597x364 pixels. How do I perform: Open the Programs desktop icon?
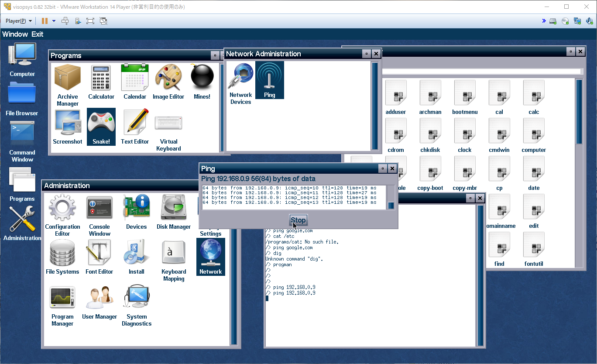pyautogui.click(x=22, y=184)
